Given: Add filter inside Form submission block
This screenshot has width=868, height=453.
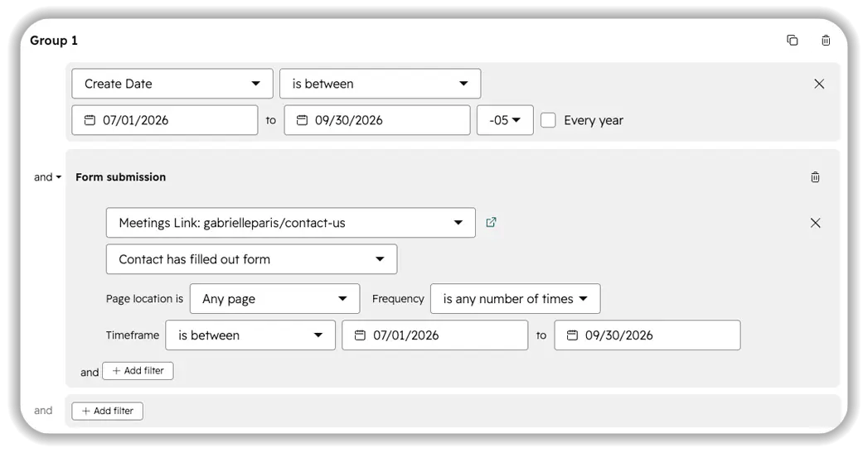Looking at the screenshot, I should tap(138, 370).
